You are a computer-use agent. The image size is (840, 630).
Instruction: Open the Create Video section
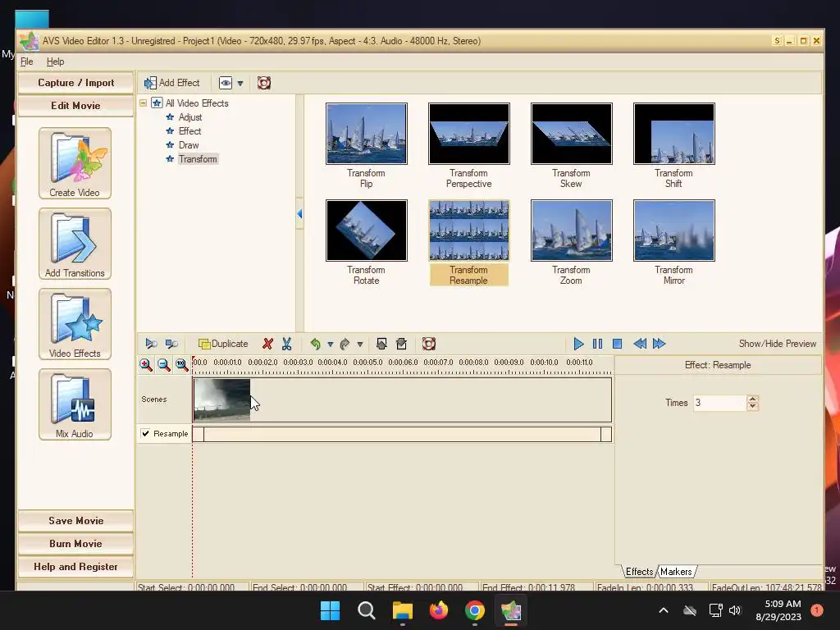pos(75,163)
